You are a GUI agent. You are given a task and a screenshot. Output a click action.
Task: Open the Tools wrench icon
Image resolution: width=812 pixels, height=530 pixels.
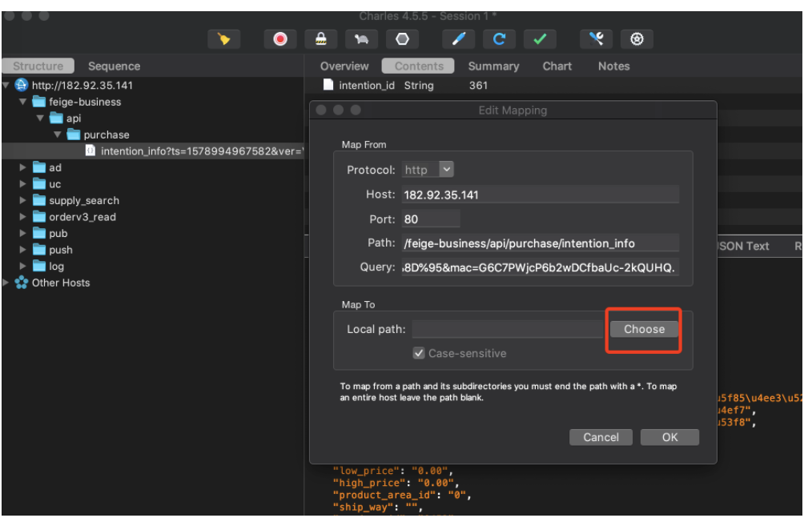pos(597,39)
